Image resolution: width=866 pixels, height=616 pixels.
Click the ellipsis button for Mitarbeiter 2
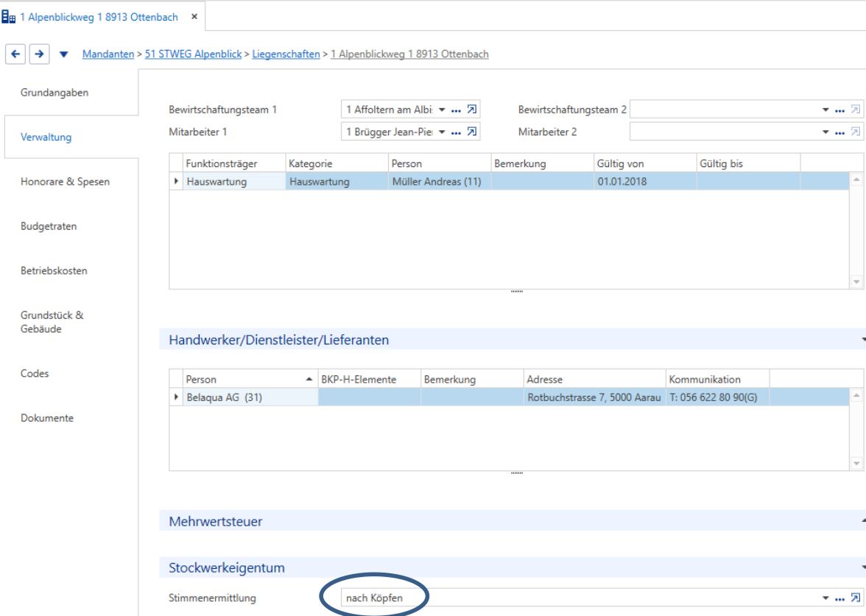click(839, 132)
